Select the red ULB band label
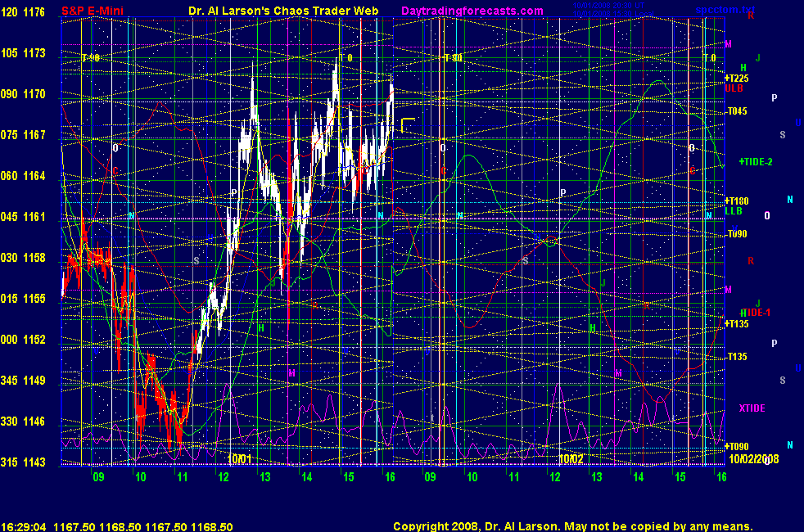 tap(734, 88)
